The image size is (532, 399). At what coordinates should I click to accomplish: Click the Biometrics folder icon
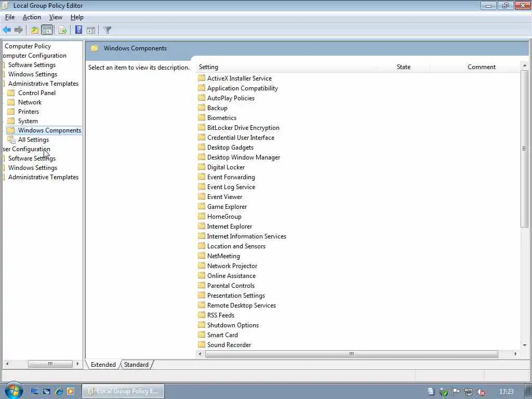(x=202, y=117)
